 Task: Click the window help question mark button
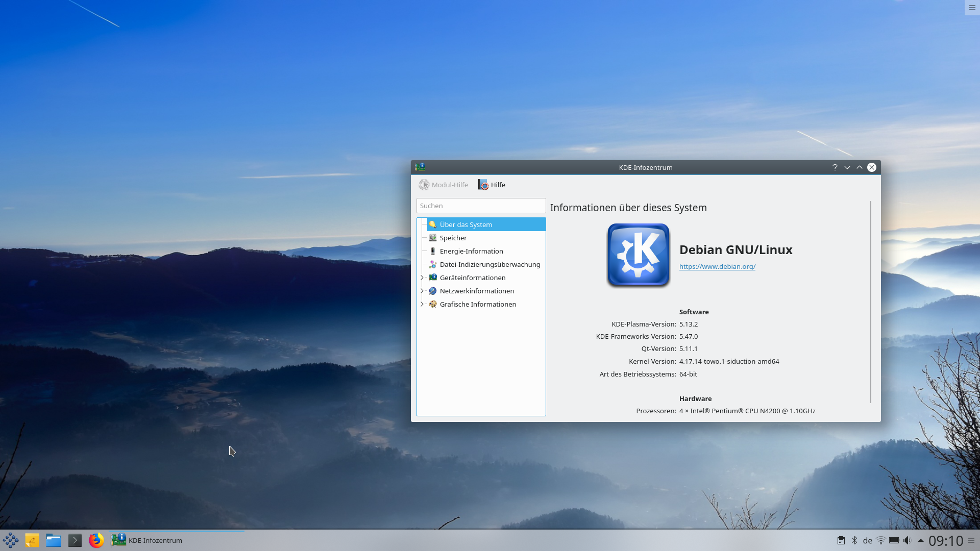coord(835,167)
